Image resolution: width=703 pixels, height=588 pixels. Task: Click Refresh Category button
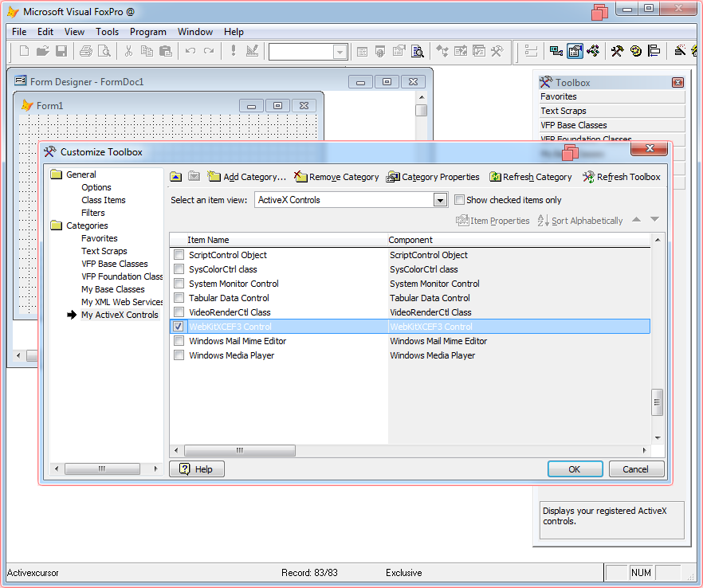530,177
